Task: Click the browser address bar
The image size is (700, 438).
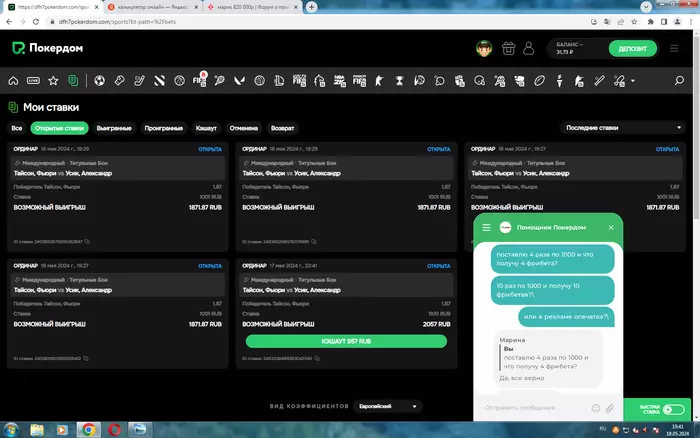Action: (x=312, y=21)
